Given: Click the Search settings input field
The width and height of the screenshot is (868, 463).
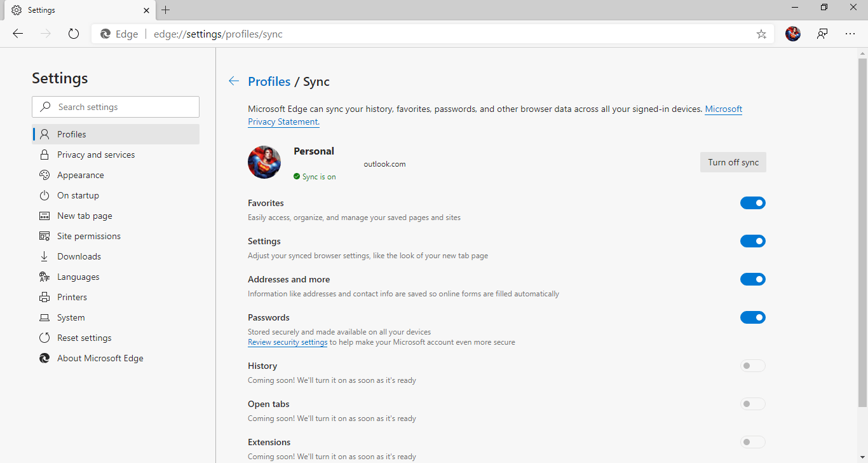Looking at the screenshot, I should click(116, 107).
